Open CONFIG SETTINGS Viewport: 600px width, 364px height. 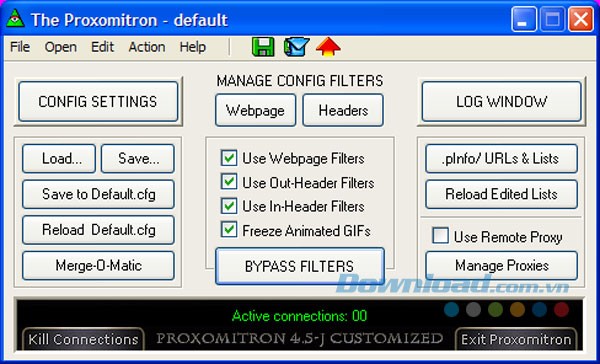pos(98,101)
